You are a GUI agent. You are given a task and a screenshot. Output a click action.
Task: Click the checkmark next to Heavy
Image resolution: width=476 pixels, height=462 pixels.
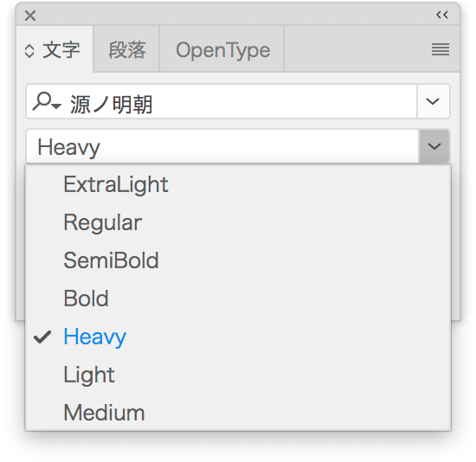[x=42, y=337]
